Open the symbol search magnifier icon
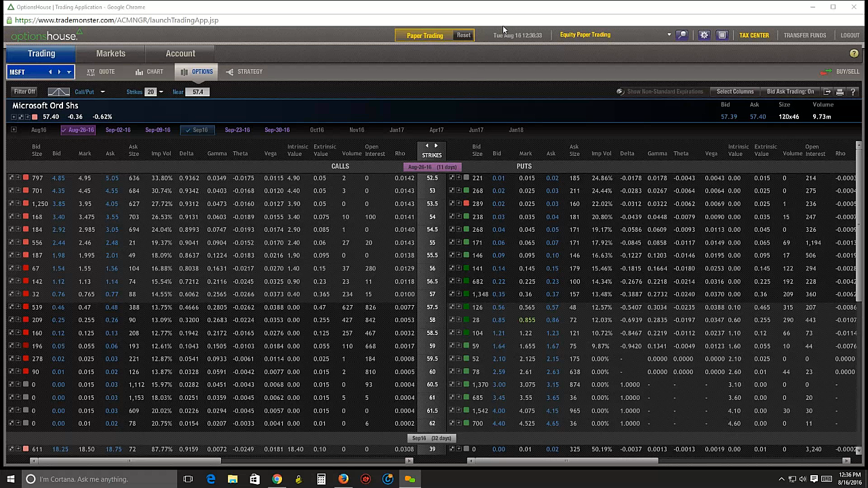868x488 pixels. [682, 35]
